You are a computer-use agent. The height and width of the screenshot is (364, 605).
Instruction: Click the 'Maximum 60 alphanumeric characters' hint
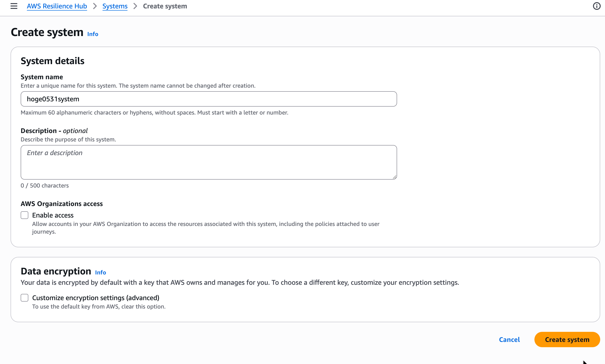click(x=155, y=113)
